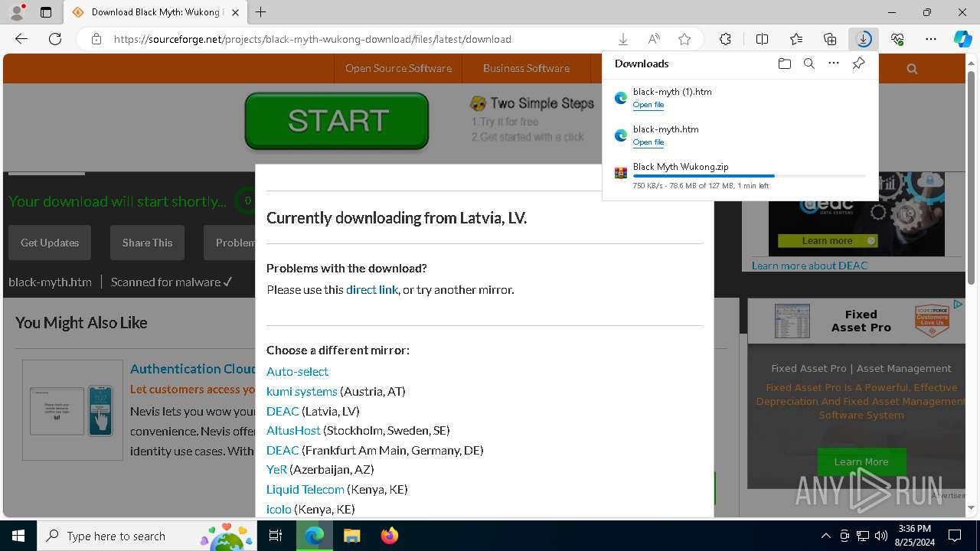Viewport: 980px width, 551px height.
Task: Click the address bar download icon
Action: [623, 39]
